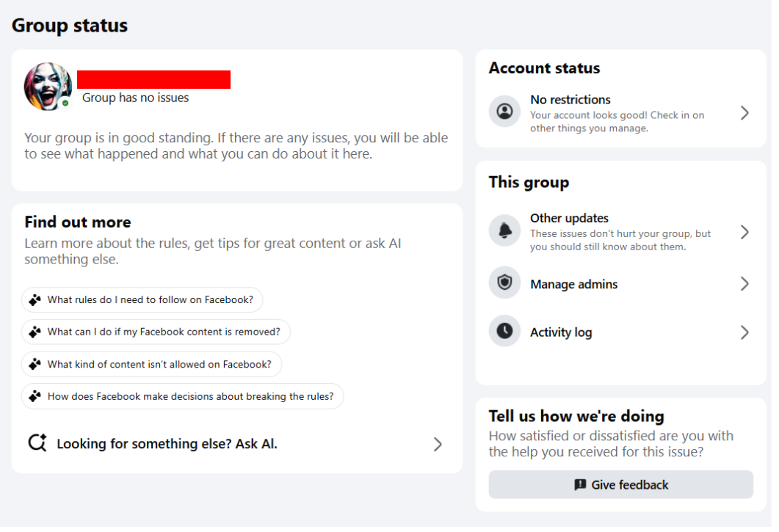This screenshot has height=532, width=779.
Task: Expand No restrictions with its chevron arrow
Action: click(744, 112)
